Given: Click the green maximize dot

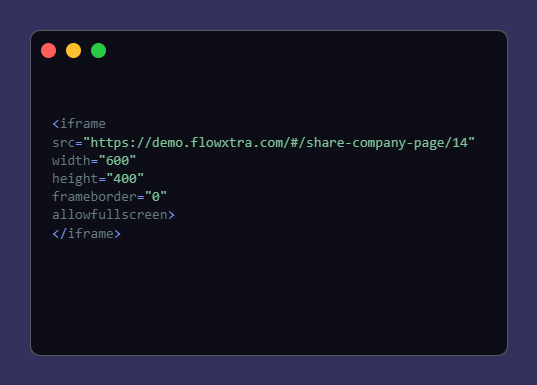Looking at the screenshot, I should [99, 51].
